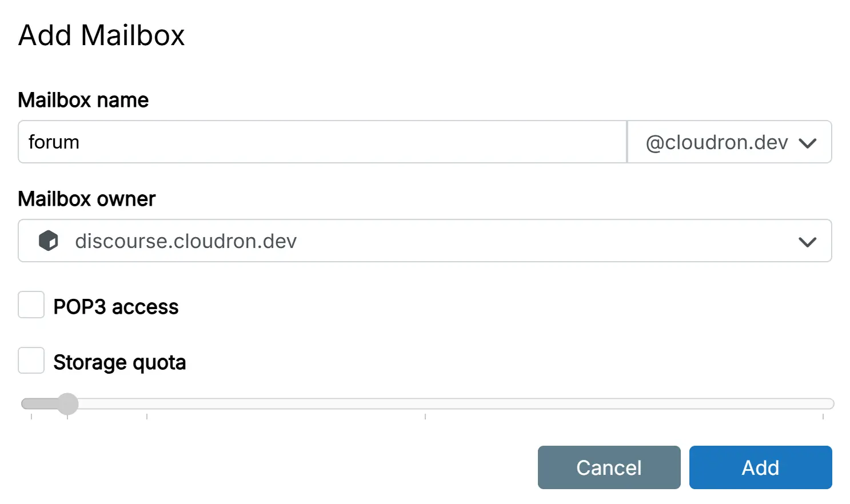Click the POP3 access label text
Image resolution: width=850 pixels, height=504 pixels.
point(116,306)
